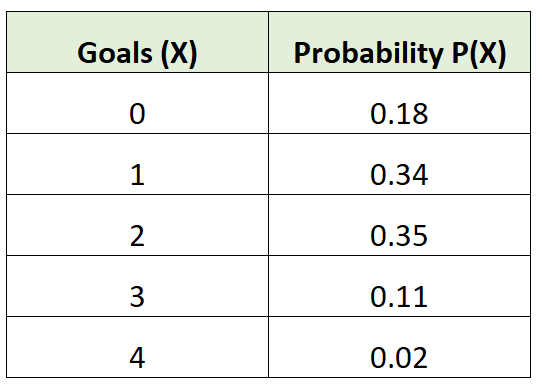Click the (X) text in Goals header
This screenshot has width=542, height=384.
pyautogui.click(x=179, y=54)
